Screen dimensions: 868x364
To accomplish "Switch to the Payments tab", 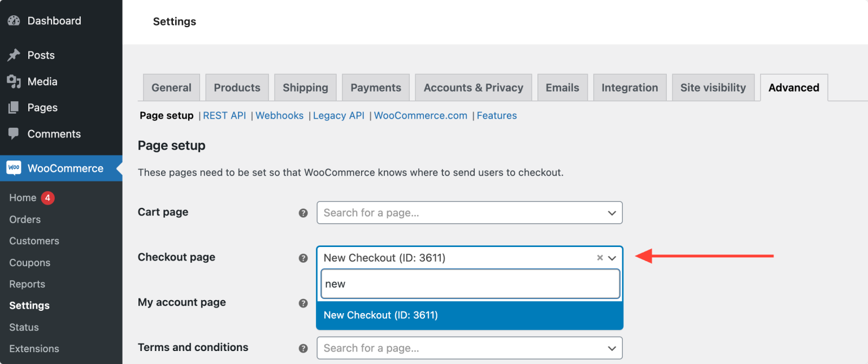I will [x=375, y=88].
